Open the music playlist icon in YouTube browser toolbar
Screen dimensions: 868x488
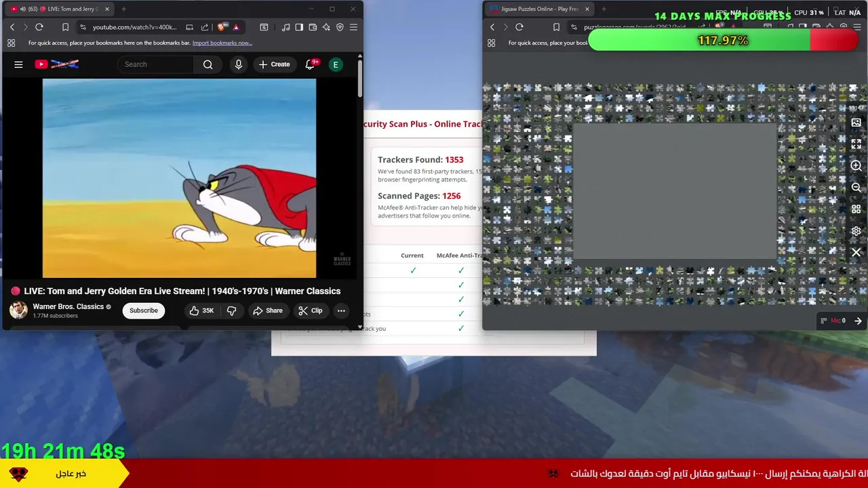[285, 27]
